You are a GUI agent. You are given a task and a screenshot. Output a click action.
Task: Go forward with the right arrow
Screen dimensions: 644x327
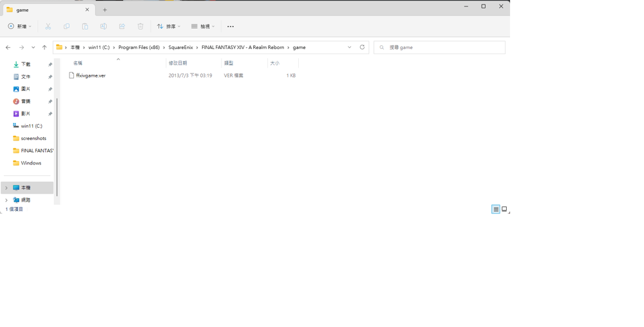coord(21,47)
